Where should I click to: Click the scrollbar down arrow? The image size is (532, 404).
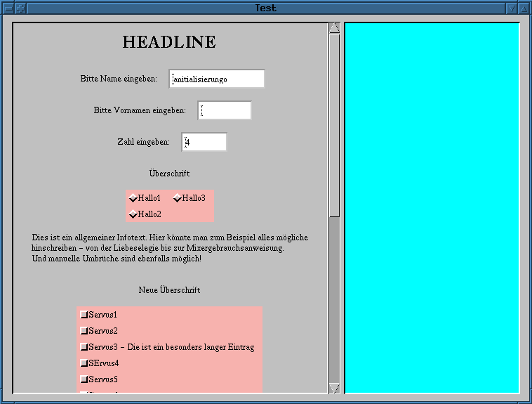tap(334, 388)
